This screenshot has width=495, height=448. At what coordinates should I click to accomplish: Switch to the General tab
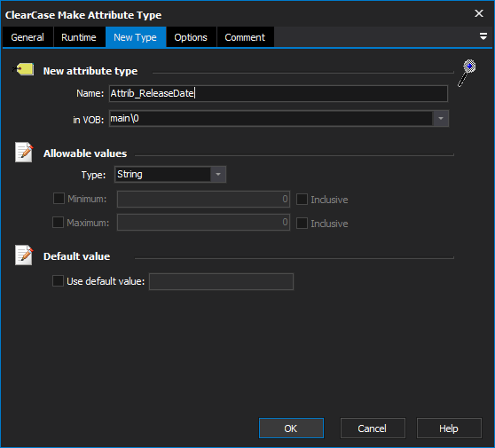[x=27, y=37]
